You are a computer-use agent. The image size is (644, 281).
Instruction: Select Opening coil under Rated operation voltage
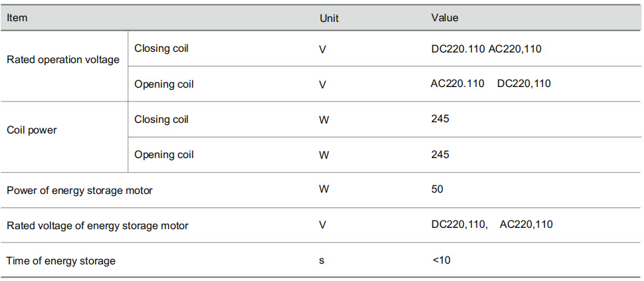(163, 84)
